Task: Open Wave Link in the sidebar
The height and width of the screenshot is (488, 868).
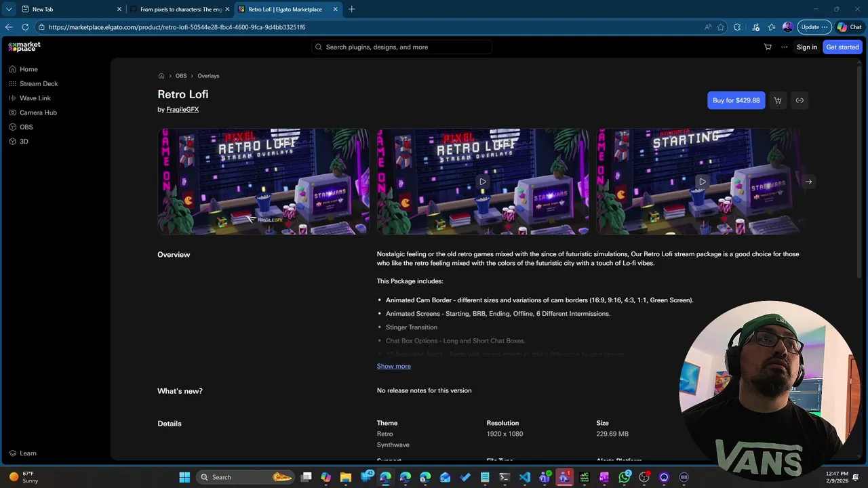Action: point(30,98)
